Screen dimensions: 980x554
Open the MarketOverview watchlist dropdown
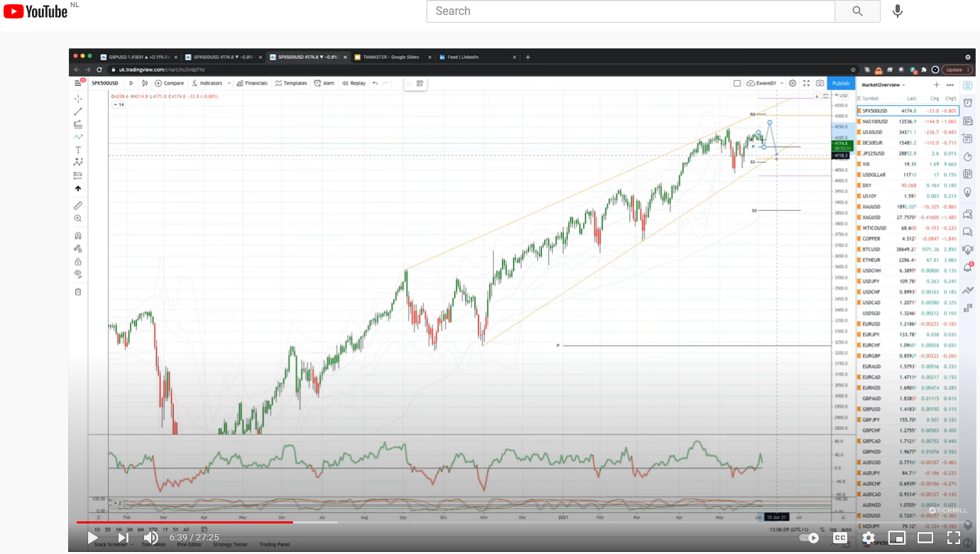[883, 85]
